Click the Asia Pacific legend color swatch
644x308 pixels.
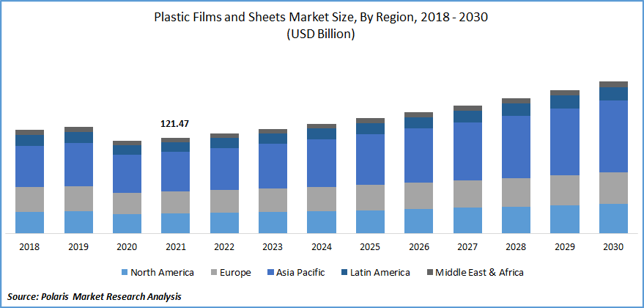pyautogui.click(x=270, y=272)
